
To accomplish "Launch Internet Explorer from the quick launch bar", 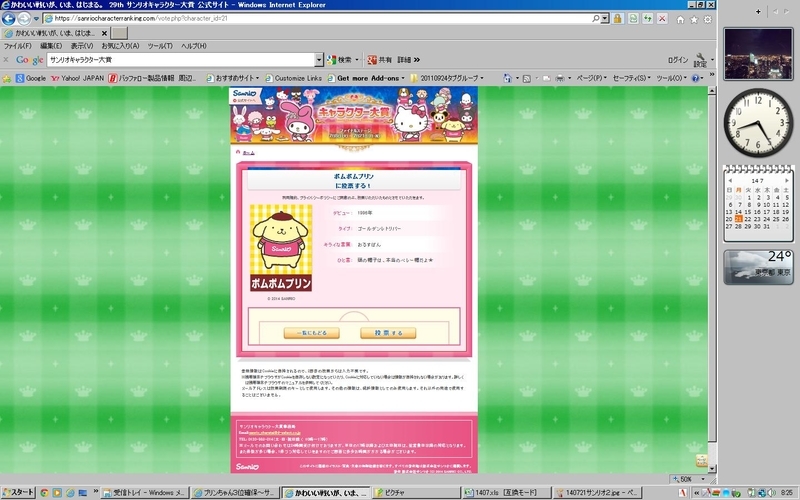I will pos(70,493).
